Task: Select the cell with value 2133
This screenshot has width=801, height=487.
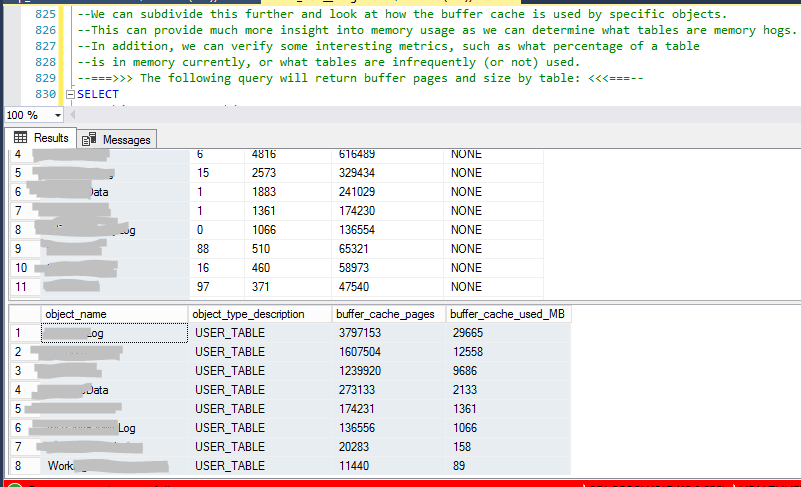Action: (x=508, y=390)
